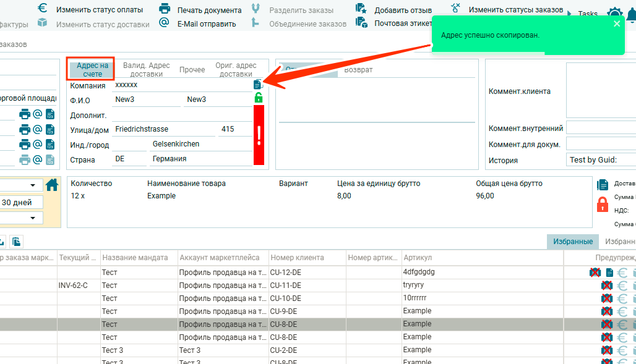Click the Добавить отзыв icon
The width and height of the screenshot is (636, 364).
click(361, 9)
